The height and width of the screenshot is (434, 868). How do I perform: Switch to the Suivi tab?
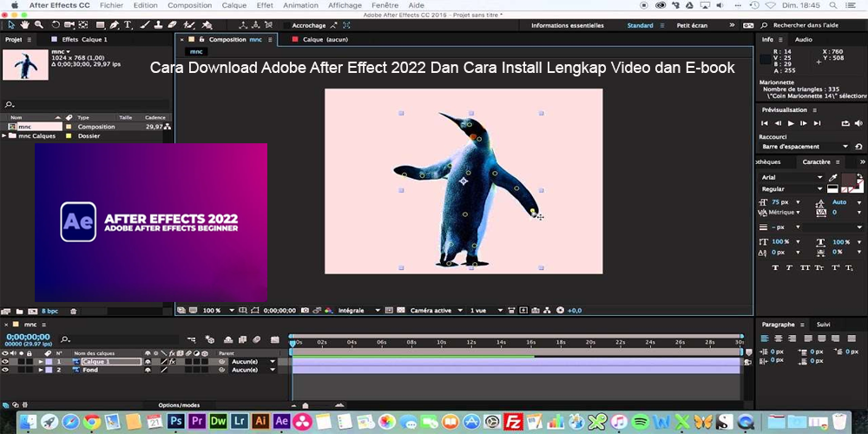[x=823, y=325]
